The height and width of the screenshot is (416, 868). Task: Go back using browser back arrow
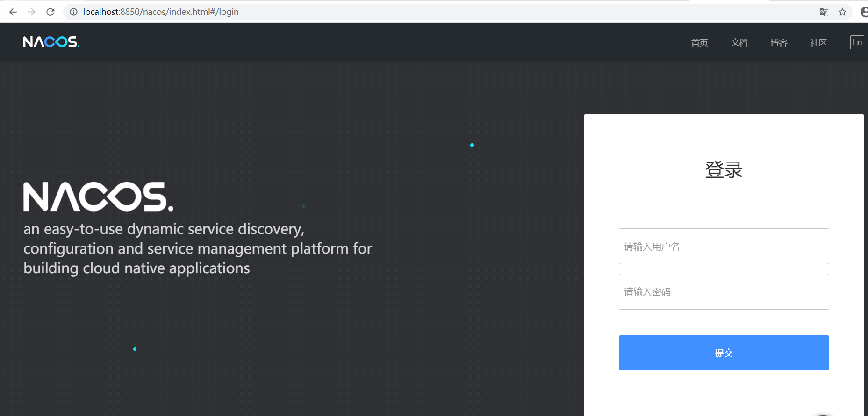[13, 12]
